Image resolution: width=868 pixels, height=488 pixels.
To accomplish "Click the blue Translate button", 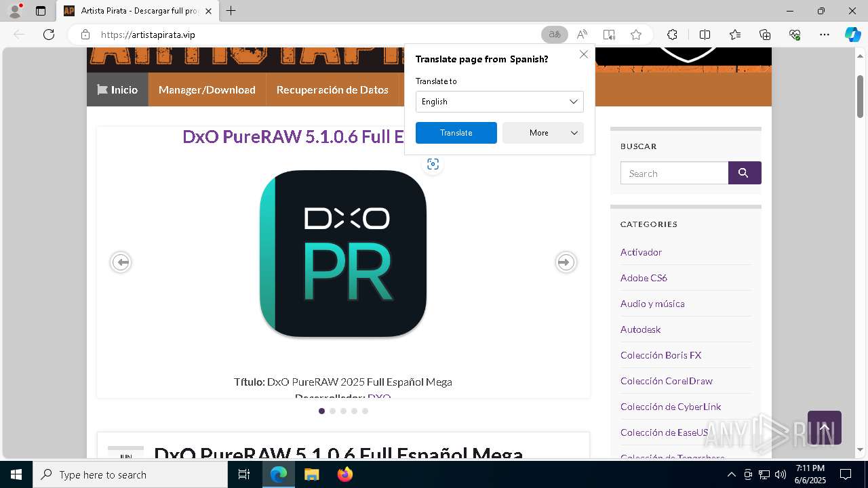I will coord(456,133).
